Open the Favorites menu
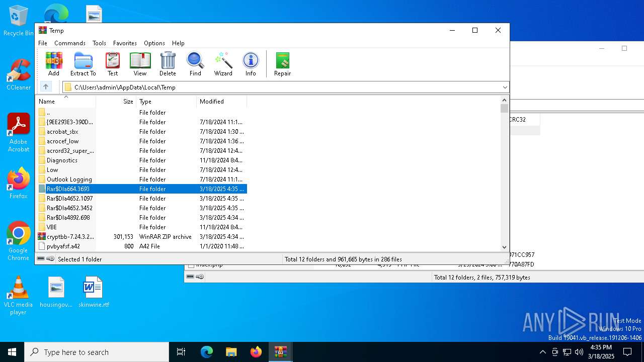644x362 pixels. coord(125,43)
